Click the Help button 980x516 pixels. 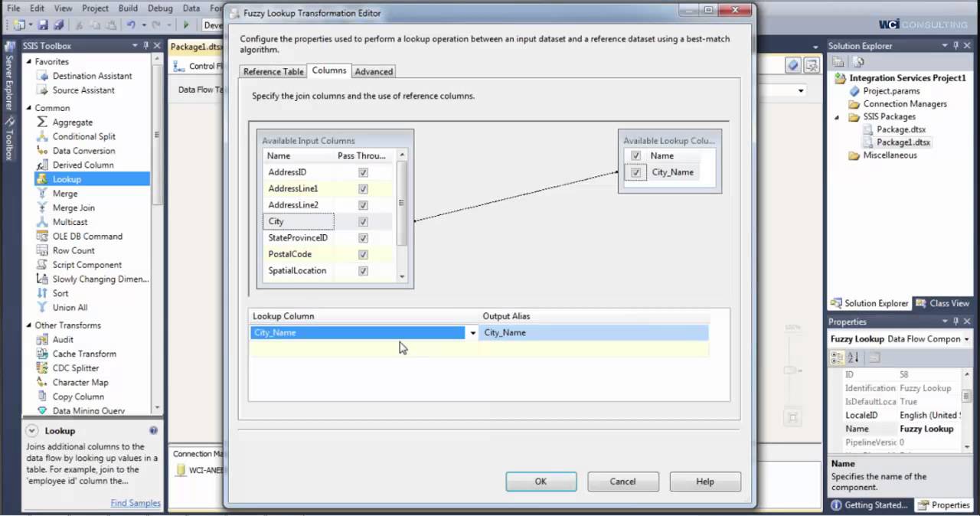(x=705, y=482)
